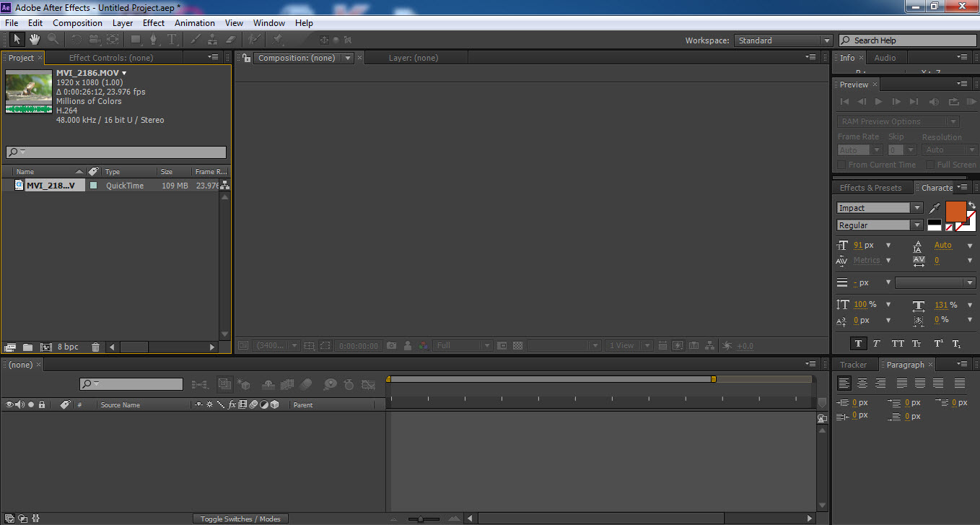Open the Effect menu

click(x=154, y=23)
